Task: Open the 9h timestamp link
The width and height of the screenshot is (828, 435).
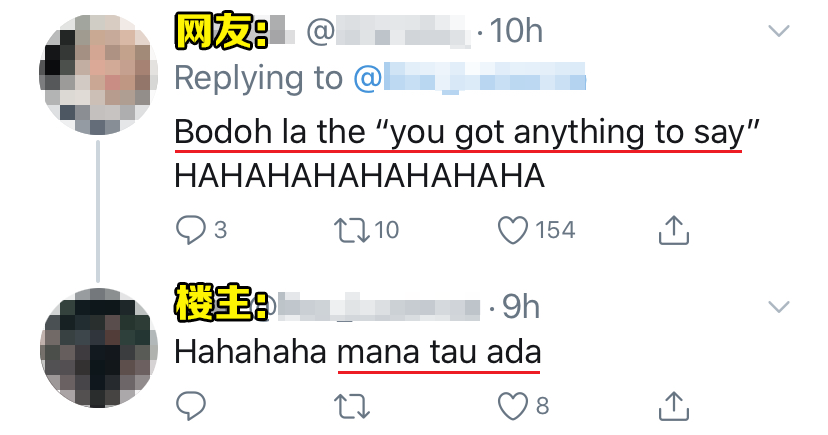Action: tap(520, 307)
